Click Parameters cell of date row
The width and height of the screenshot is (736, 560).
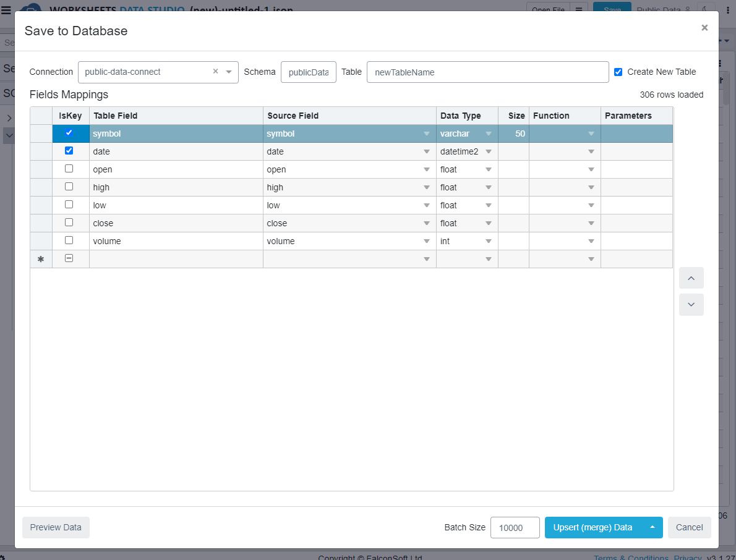tap(636, 151)
